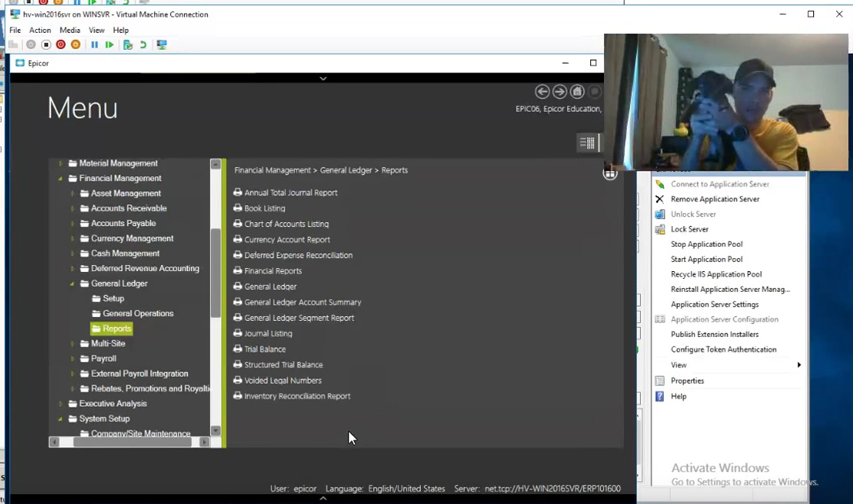Click the bottom chevron on Epicor status bar
Viewport: 853px width, 504px height.
[323, 498]
